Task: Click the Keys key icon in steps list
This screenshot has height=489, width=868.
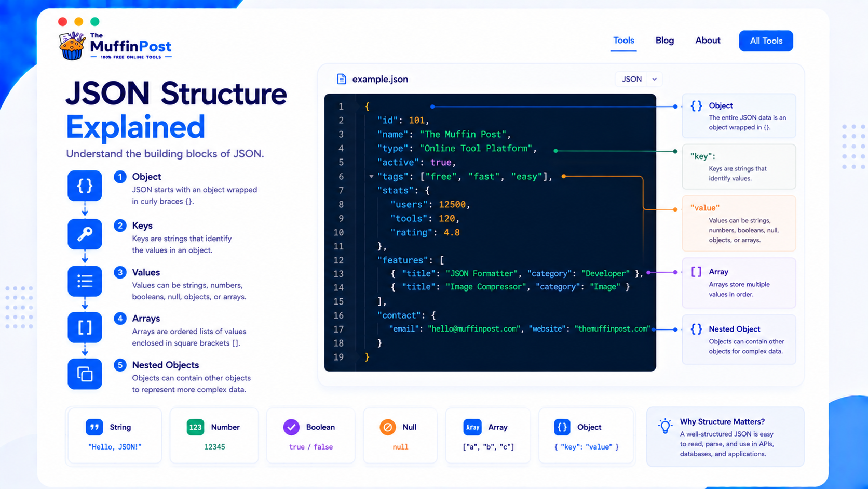Action: 85,234
